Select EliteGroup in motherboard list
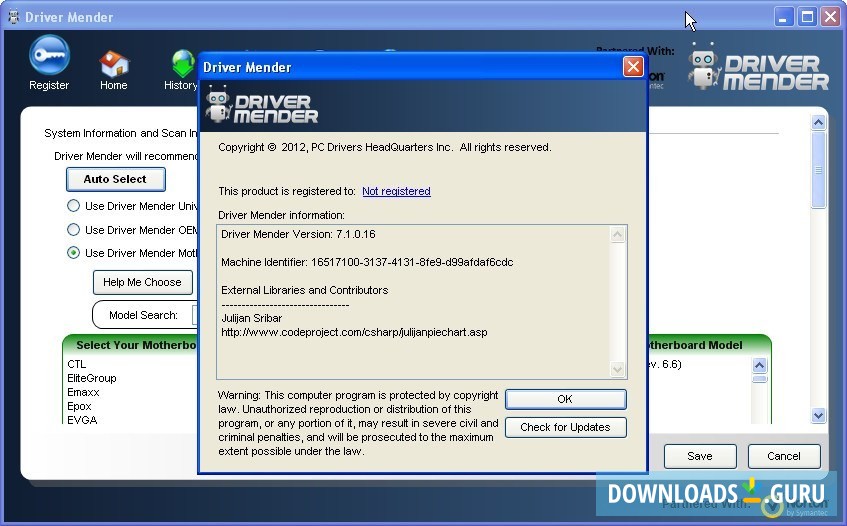The image size is (847, 526). pyautogui.click(x=92, y=378)
